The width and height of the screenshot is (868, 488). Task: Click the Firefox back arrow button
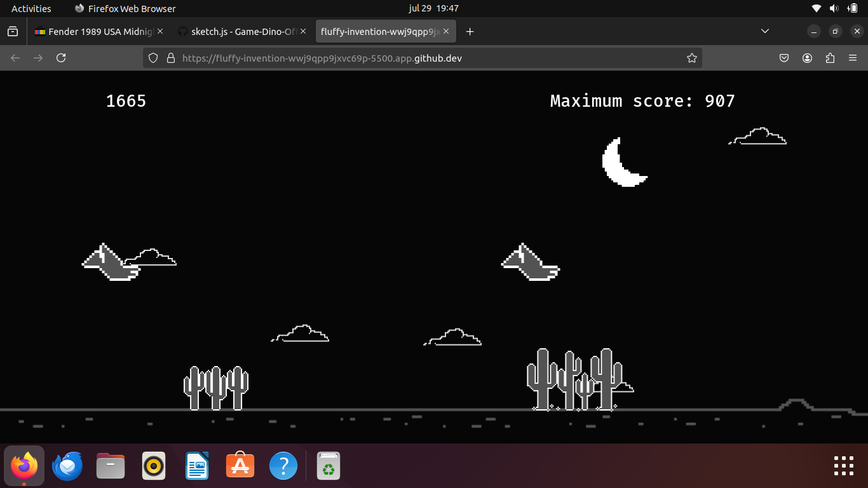(15, 58)
